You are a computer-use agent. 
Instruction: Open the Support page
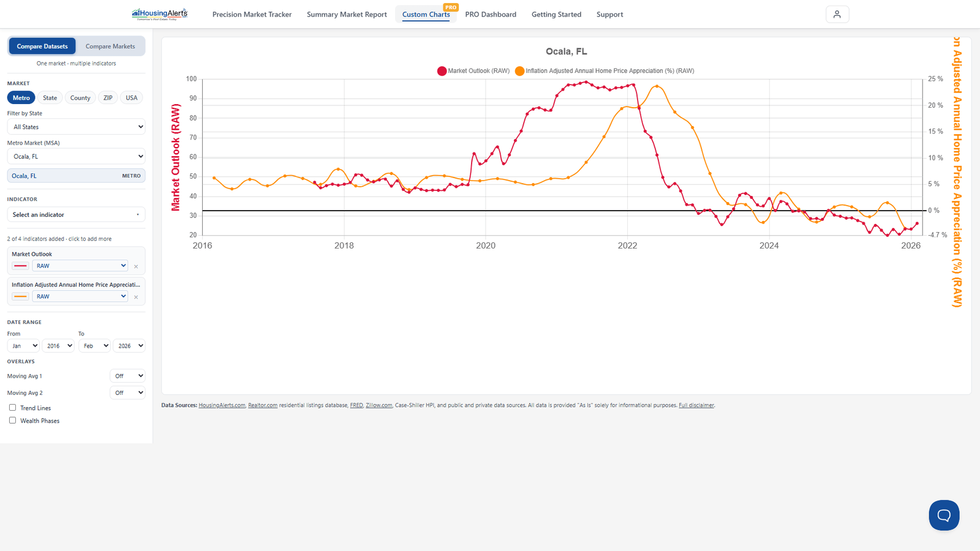(x=609, y=14)
